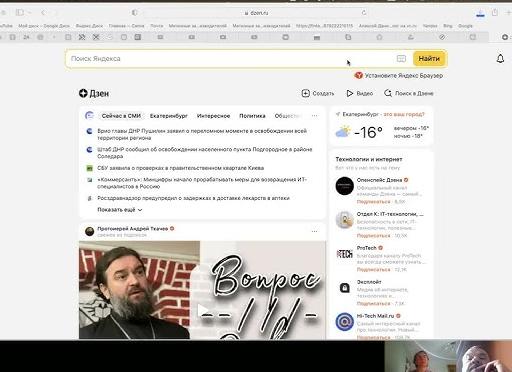The height and width of the screenshot is (372, 512).
Task: Open СБУ news headline
Action: (x=180, y=168)
